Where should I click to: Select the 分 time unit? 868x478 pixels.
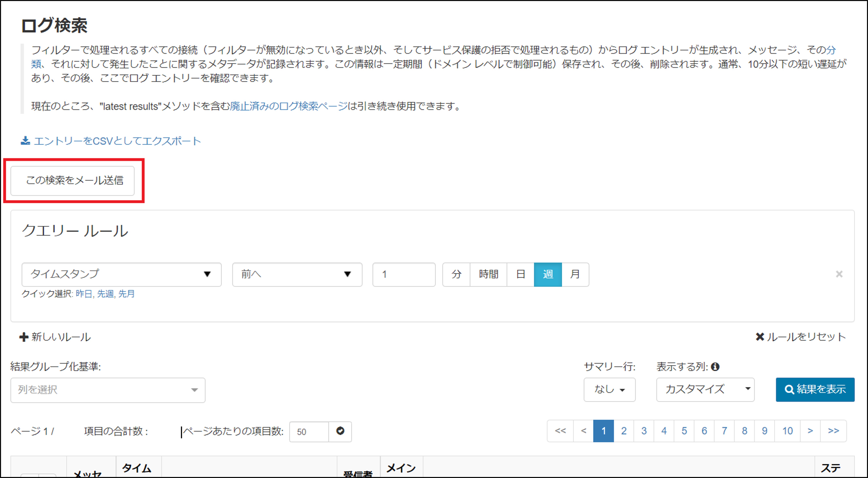coord(456,274)
